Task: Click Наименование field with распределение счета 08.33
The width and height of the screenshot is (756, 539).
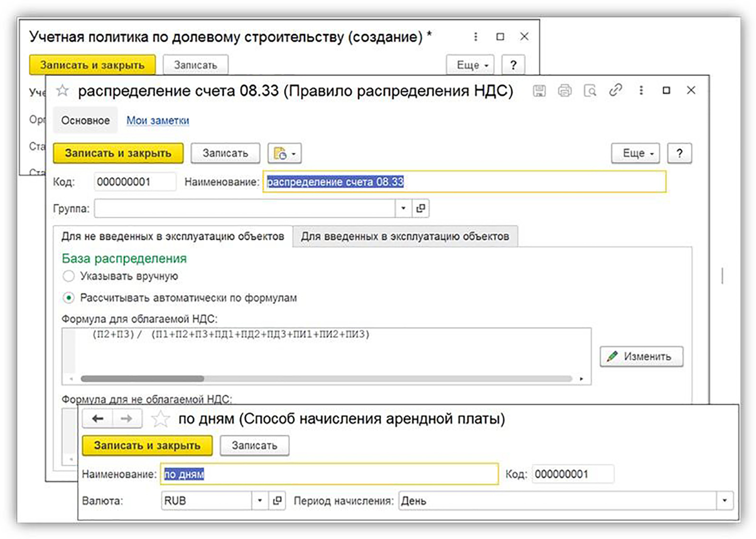Action: (x=465, y=182)
